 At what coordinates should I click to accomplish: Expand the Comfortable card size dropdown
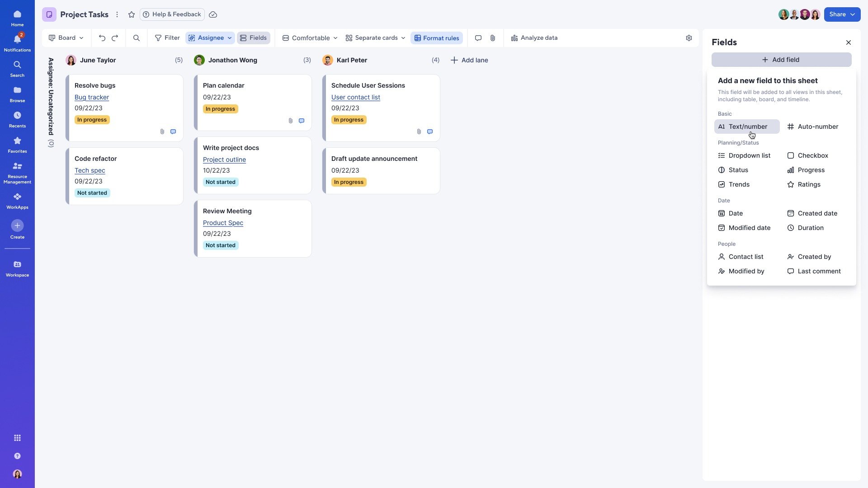pos(309,38)
